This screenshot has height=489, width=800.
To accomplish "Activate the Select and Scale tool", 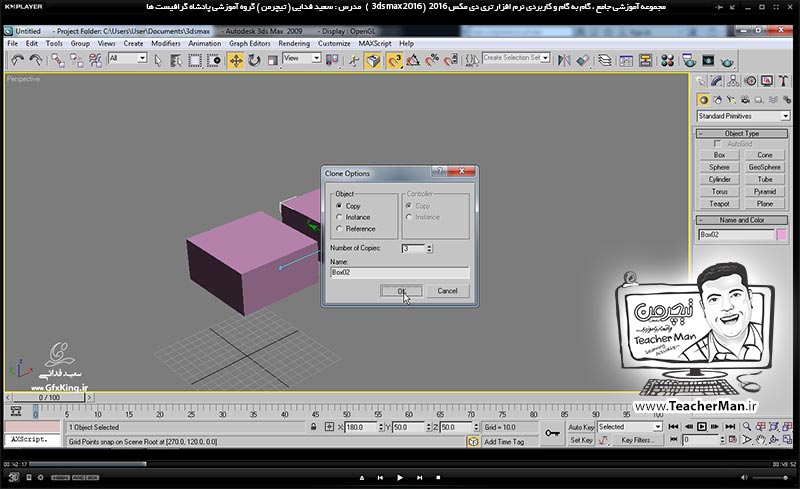I will [x=273, y=61].
